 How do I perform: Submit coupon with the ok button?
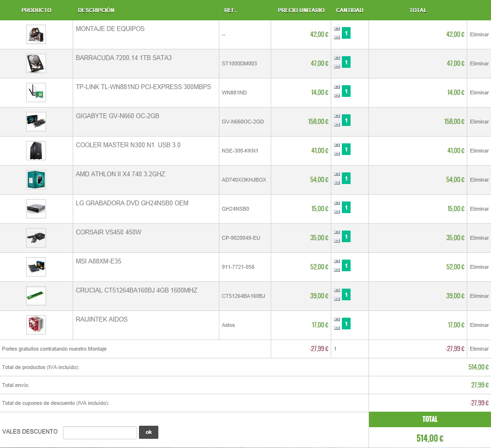pos(149,433)
